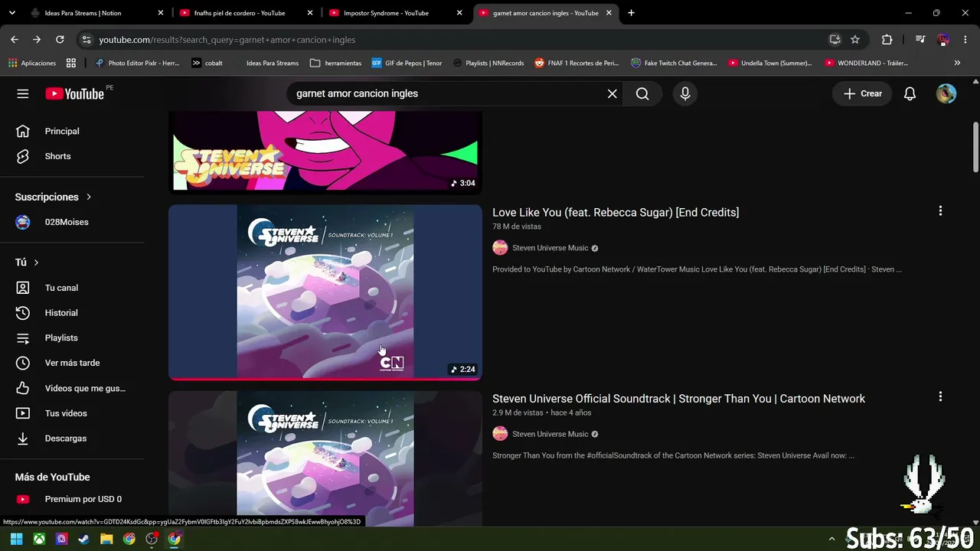This screenshot has width=980, height=551.
Task: Open a new browser tab
Action: tap(631, 13)
